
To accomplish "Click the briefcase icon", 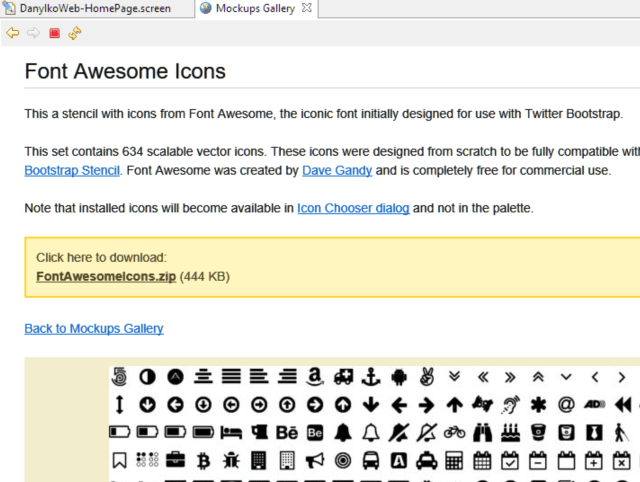I will (176, 460).
